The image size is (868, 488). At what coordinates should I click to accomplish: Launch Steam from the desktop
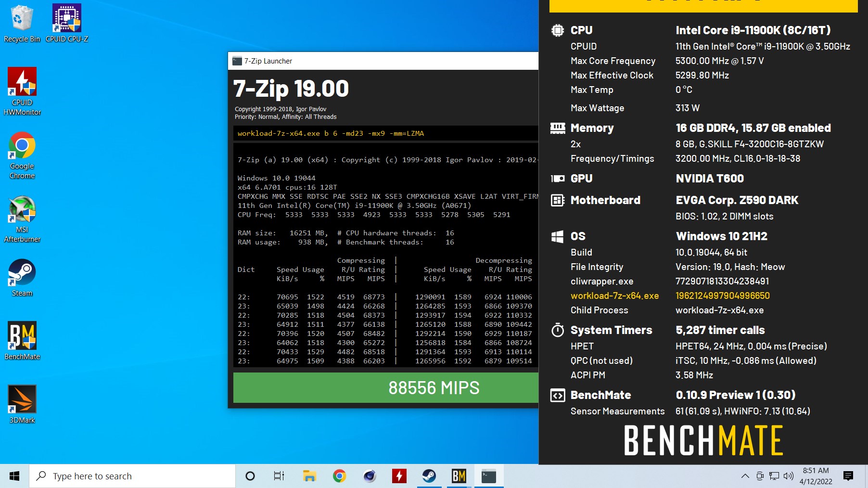point(22,277)
